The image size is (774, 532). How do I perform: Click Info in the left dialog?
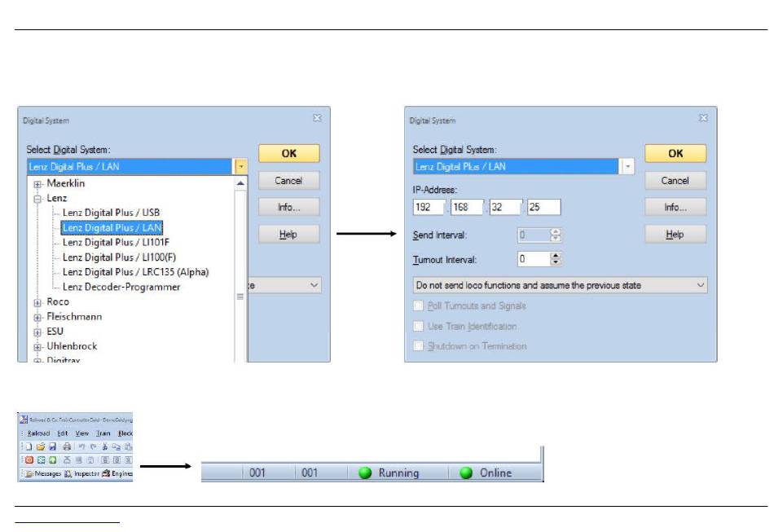pos(288,207)
